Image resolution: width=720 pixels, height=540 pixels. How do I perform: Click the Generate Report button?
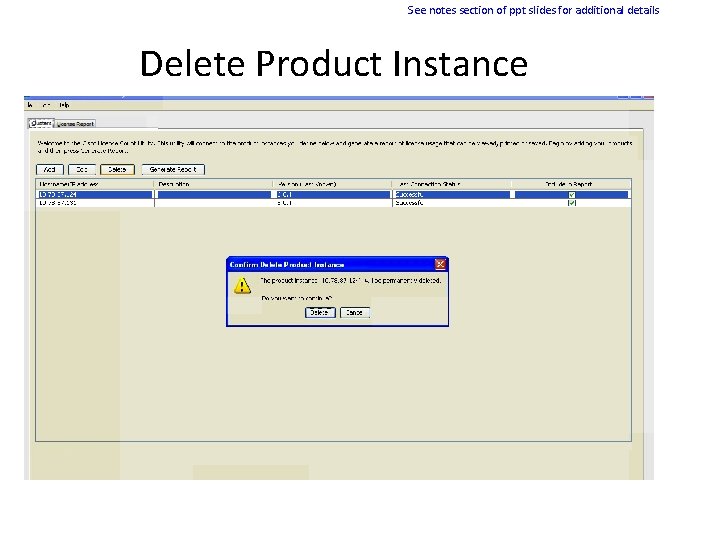[x=173, y=169]
